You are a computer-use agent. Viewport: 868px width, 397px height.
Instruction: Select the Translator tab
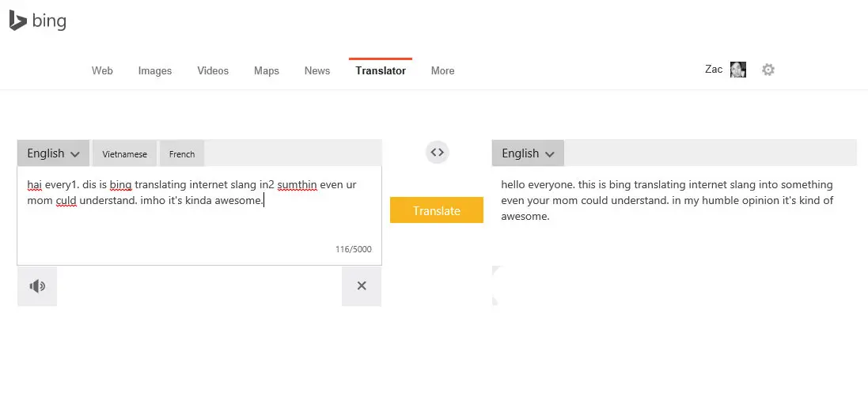pyautogui.click(x=381, y=70)
